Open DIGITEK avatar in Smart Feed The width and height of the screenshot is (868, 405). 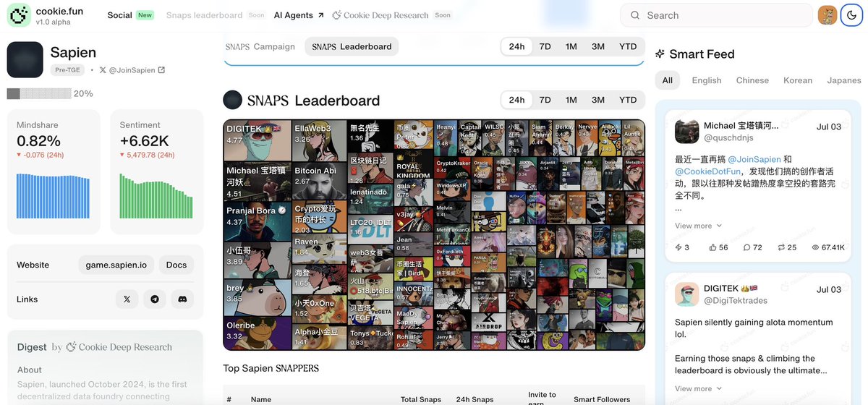click(686, 294)
